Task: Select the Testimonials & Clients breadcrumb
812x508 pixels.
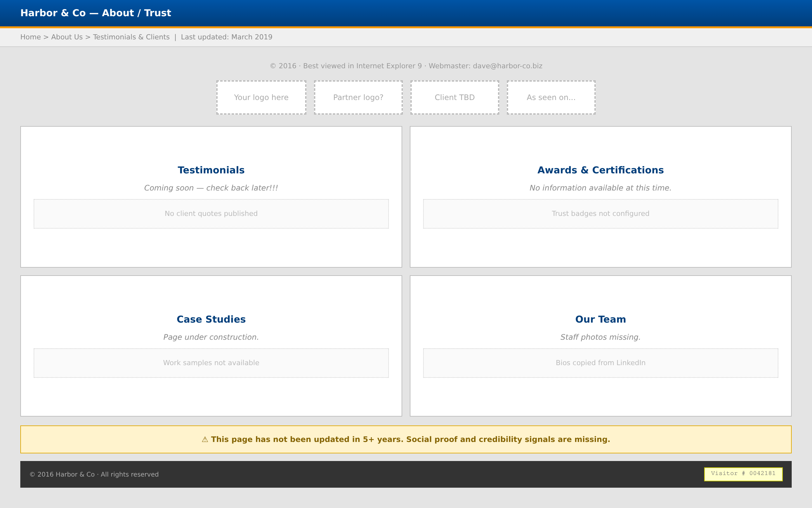Action: (x=131, y=37)
